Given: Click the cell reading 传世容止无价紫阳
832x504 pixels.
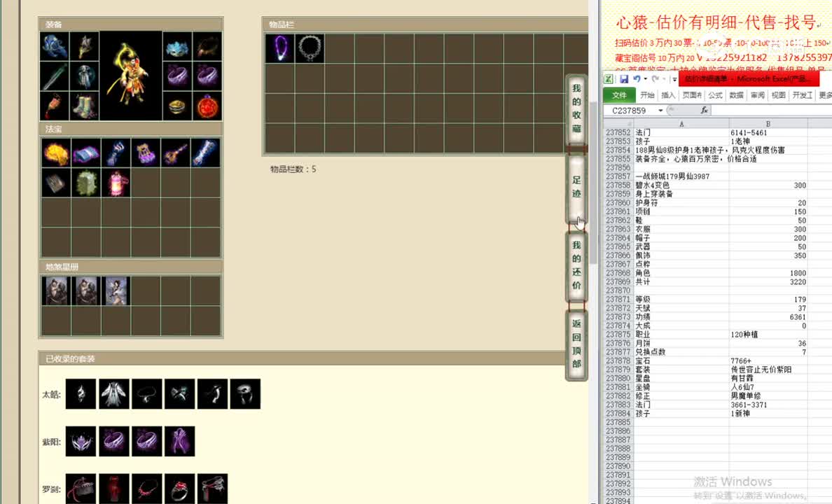Looking at the screenshot, I should pyautogui.click(x=768, y=370).
